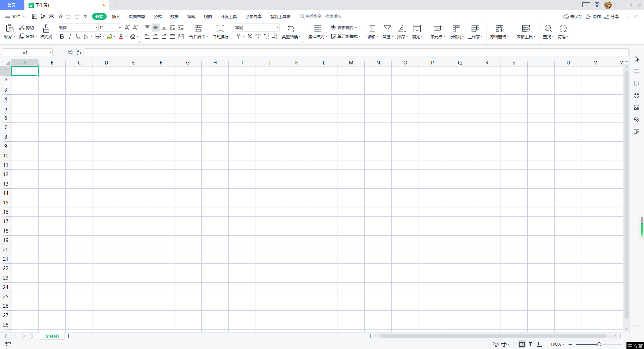Click the formula bar input field

pos(356,52)
